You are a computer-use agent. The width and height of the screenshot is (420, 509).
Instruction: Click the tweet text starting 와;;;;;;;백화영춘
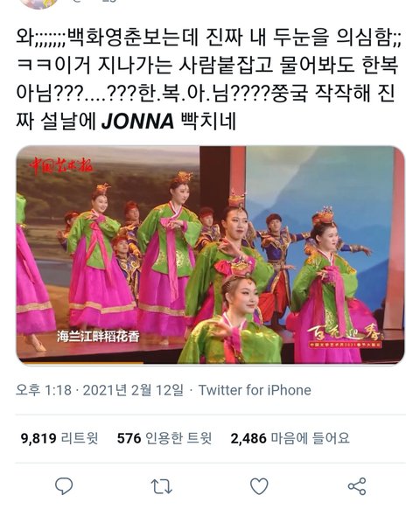pyautogui.click(x=210, y=80)
